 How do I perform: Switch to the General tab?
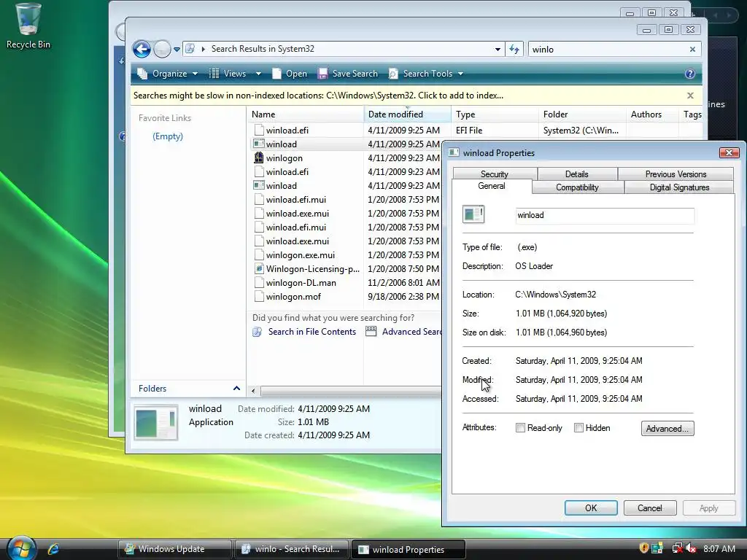point(492,186)
